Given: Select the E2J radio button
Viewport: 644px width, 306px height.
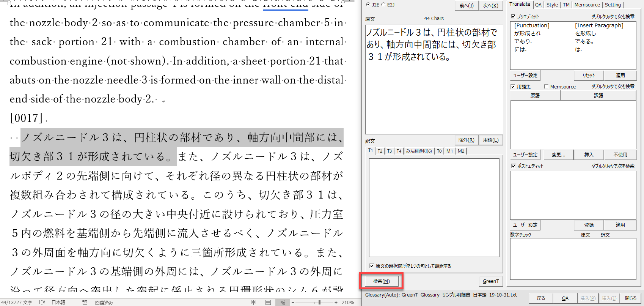Looking at the screenshot, I should click(x=383, y=5).
